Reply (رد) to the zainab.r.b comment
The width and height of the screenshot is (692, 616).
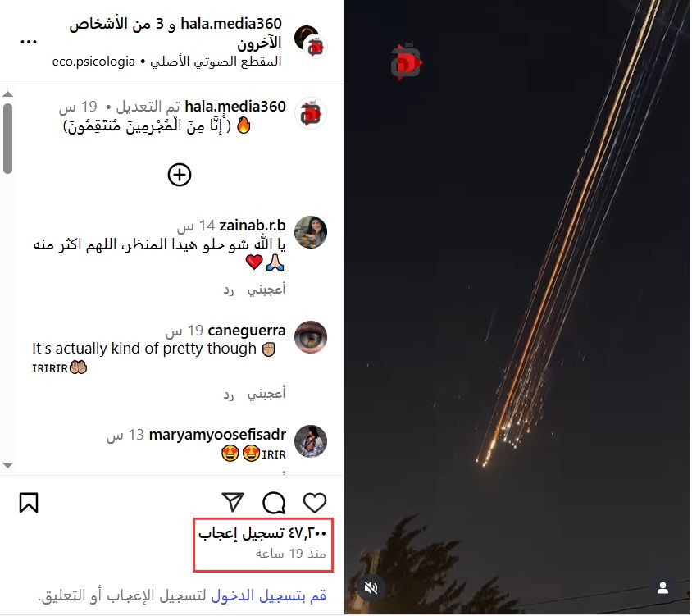pos(228,290)
